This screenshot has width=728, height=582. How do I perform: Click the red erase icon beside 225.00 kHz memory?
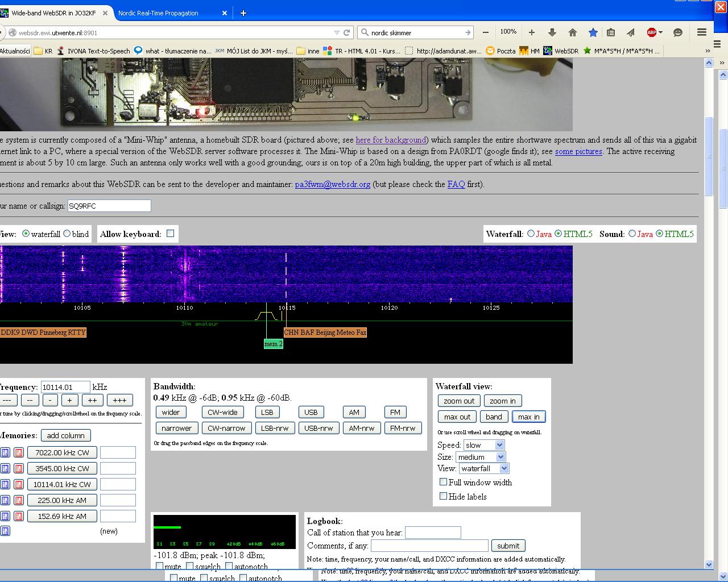click(18, 501)
